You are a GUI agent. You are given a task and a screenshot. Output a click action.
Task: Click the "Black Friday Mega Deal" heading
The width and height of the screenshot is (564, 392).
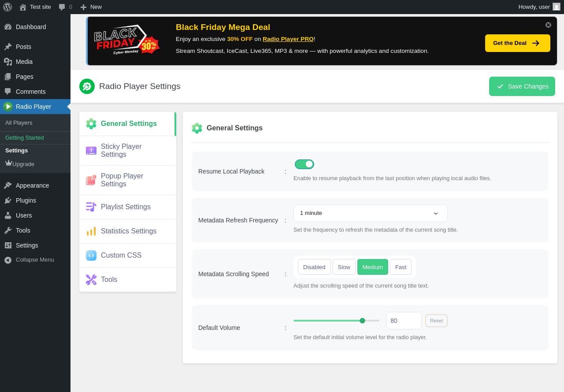coord(223,27)
